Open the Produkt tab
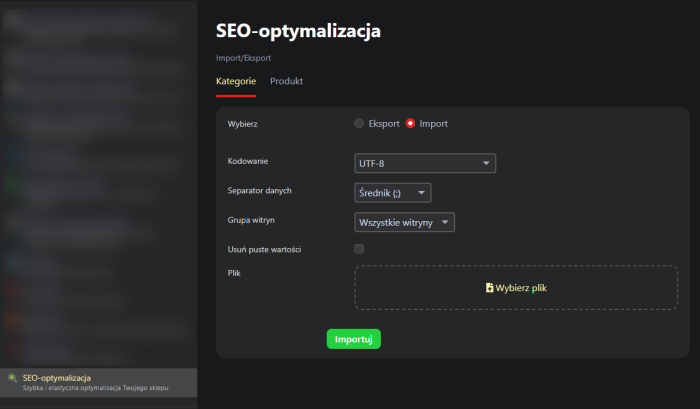 click(x=286, y=81)
